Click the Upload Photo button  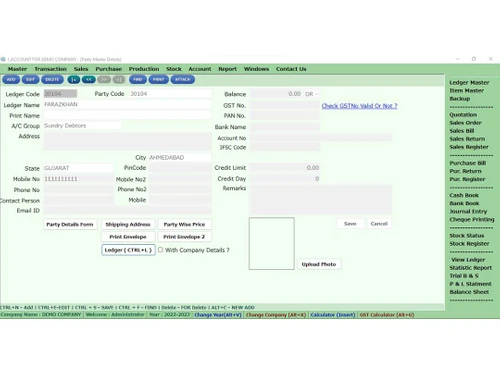click(x=319, y=264)
